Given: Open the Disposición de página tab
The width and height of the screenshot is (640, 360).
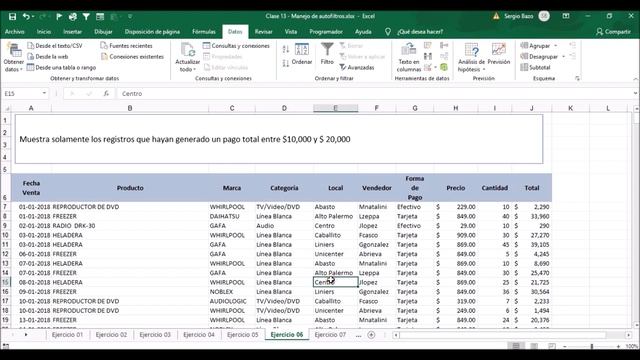Looking at the screenshot, I should (152, 32).
